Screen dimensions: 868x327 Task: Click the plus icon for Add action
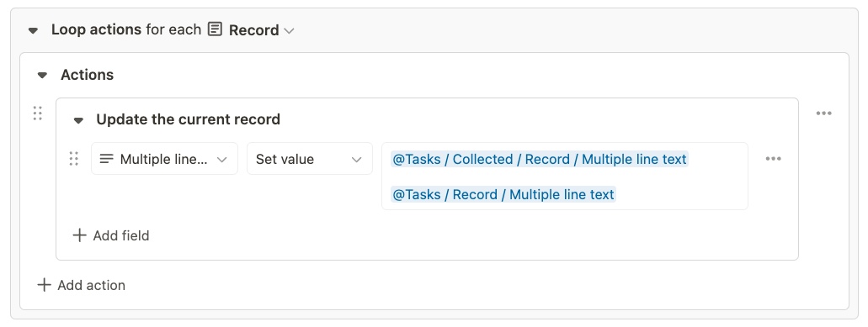pos(45,285)
